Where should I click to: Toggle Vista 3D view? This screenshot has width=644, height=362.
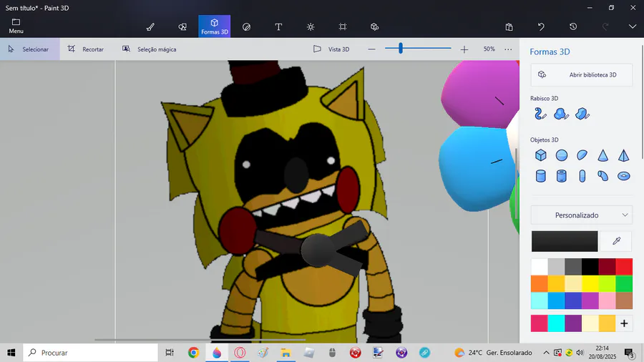click(x=331, y=49)
